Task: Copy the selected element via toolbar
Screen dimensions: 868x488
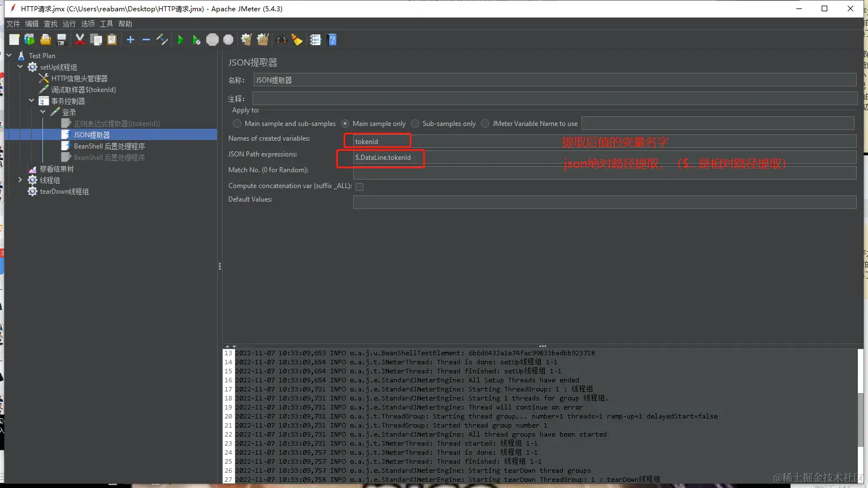Action: point(96,40)
